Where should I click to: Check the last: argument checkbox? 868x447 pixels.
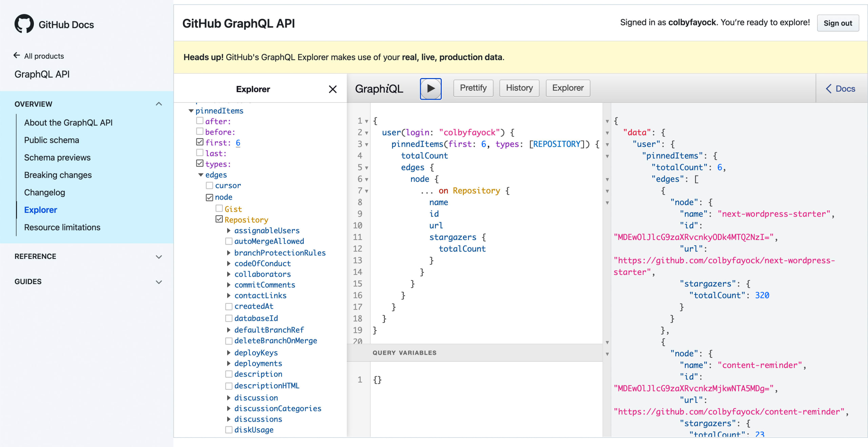[200, 153]
